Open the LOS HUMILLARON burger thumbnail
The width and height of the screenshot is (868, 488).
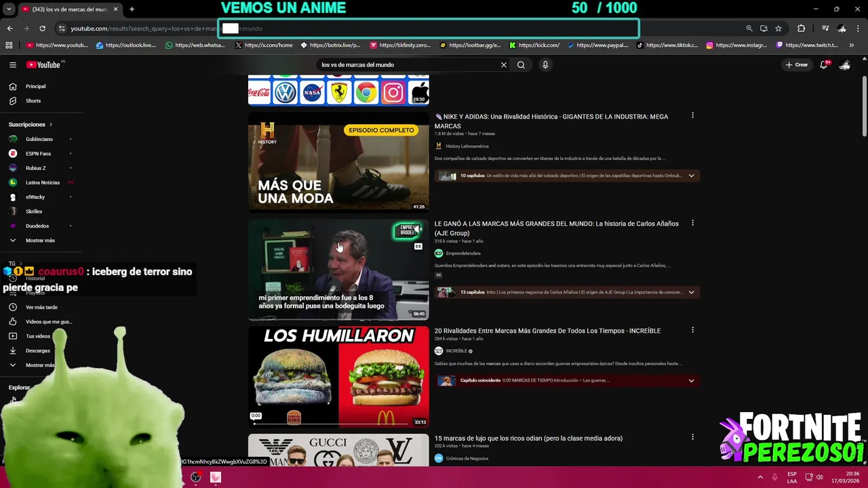coord(338,376)
